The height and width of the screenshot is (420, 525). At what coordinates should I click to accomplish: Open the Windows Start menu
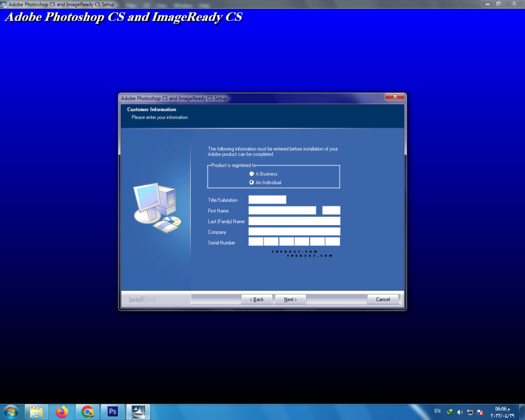coord(11,412)
